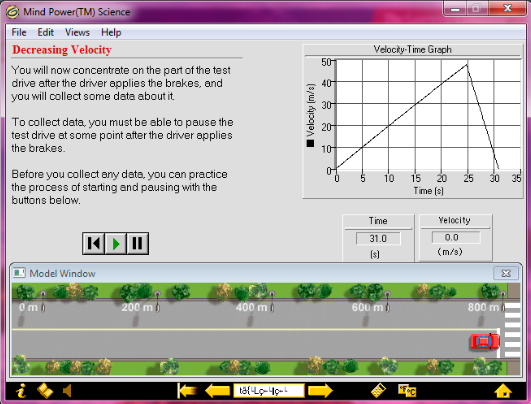Return home using the house icon
The height and width of the screenshot is (404, 531).
pyautogui.click(x=503, y=391)
